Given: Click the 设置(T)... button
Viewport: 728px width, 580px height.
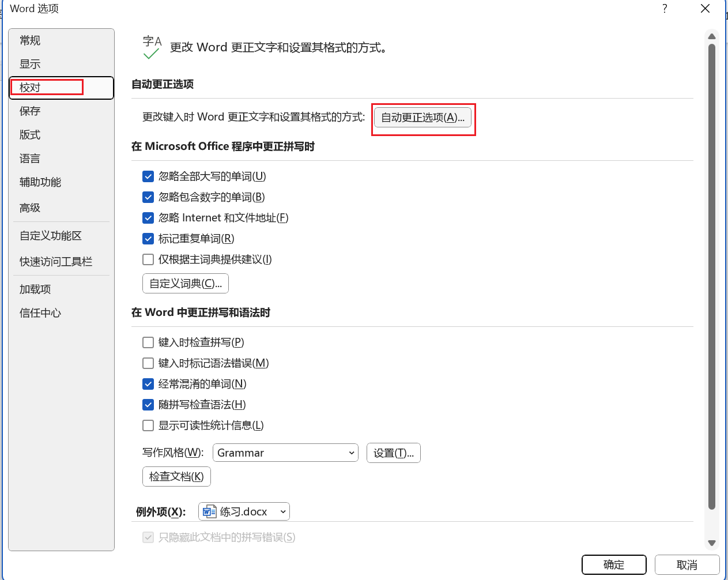Looking at the screenshot, I should (x=394, y=453).
